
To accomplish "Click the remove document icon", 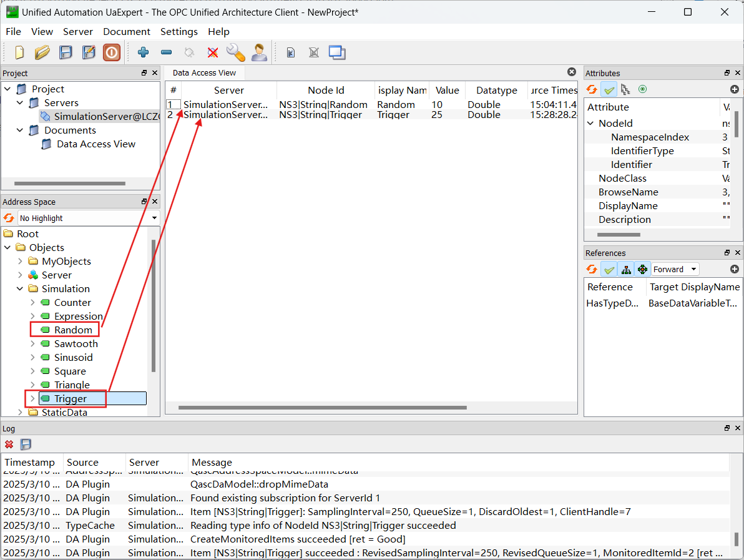I will tap(313, 52).
